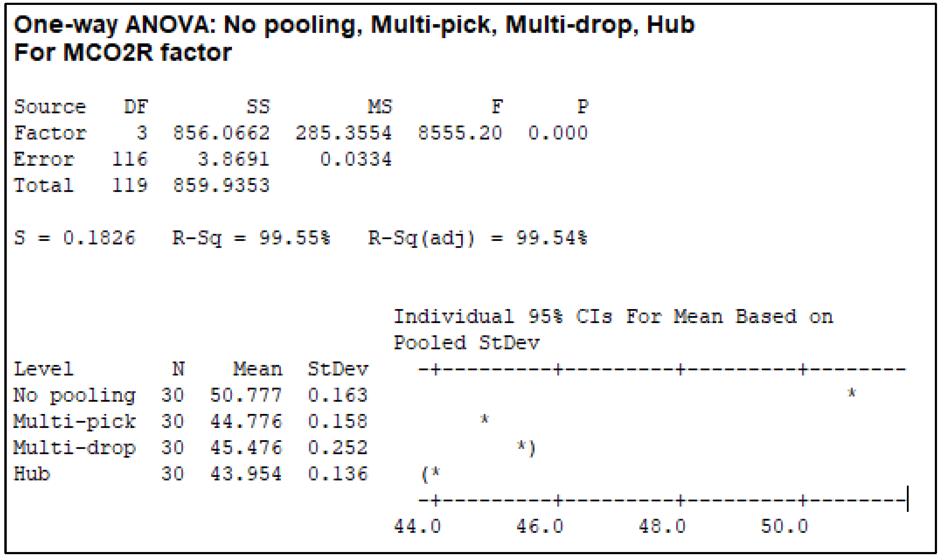Click the 50.0 axis tick label
941x560 pixels.
[x=784, y=527]
